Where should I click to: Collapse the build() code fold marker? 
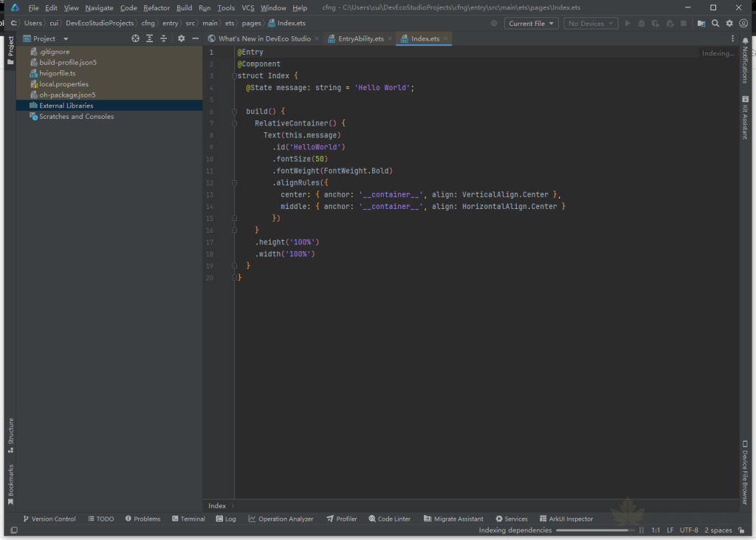coord(234,112)
